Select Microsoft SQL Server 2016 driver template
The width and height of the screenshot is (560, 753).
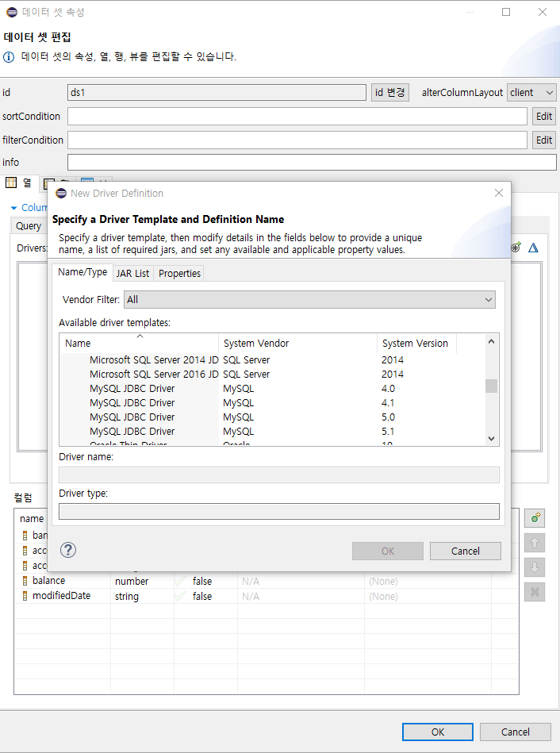(153, 374)
